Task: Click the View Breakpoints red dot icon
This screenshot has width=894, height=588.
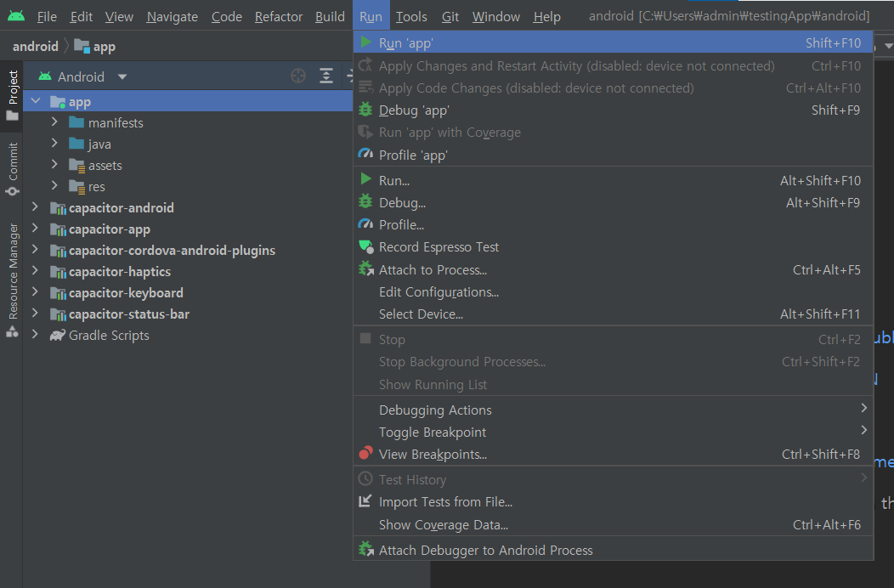Action: tap(366, 454)
